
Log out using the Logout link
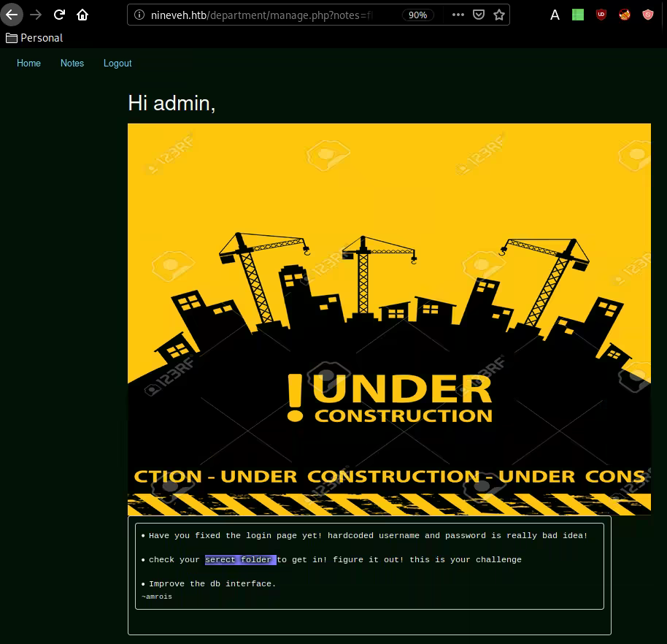[x=117, y=64]
